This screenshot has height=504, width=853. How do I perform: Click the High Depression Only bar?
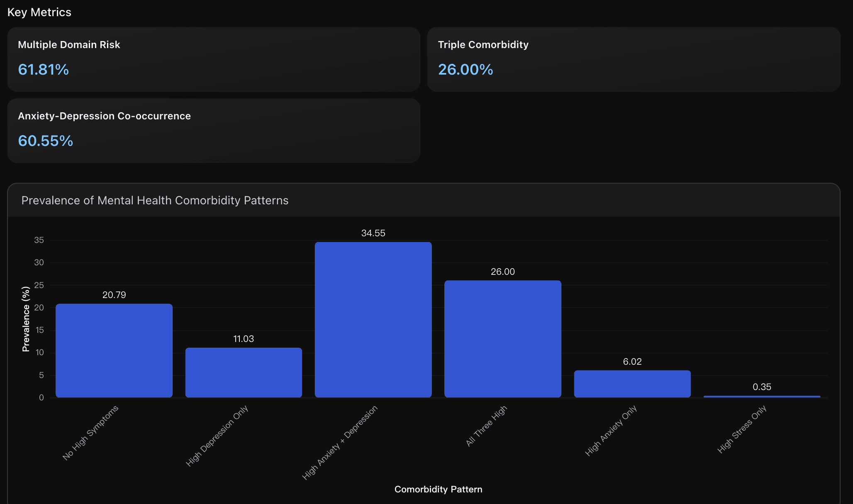[x=244, y=373]
